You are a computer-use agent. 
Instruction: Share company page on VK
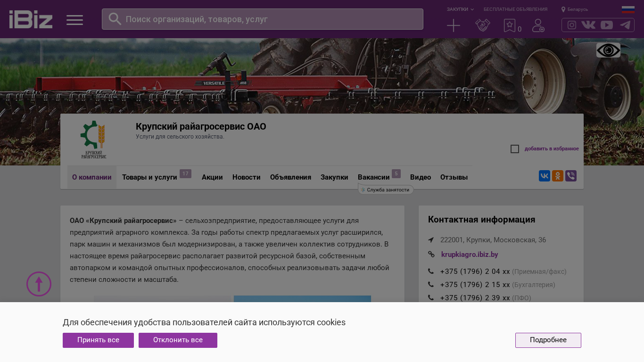[545, 176]
